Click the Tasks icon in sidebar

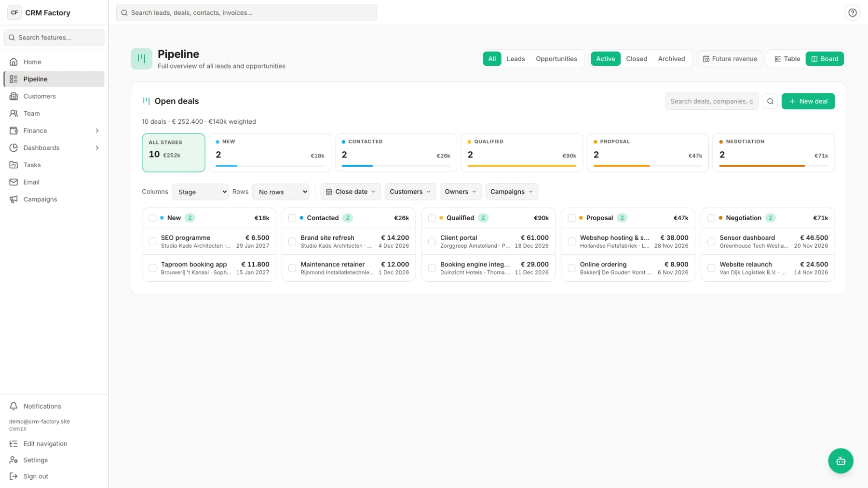(14, 165)
